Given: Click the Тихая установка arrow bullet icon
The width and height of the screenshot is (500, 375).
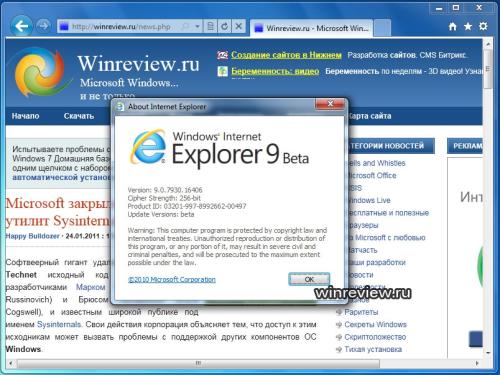Looking at the screenshot, I should [x=339, y=350].
